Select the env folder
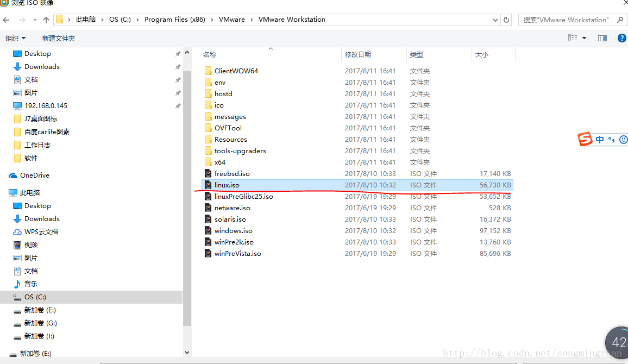 (220, 83)
